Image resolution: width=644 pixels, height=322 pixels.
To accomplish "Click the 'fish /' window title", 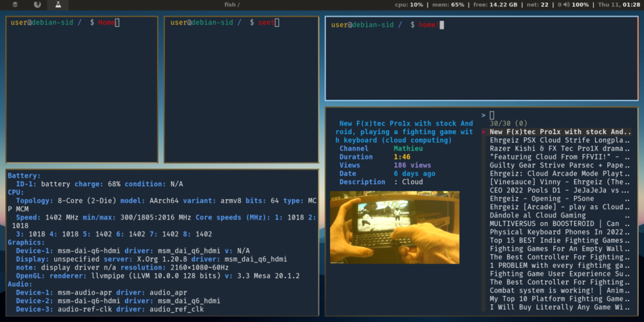I will [232, 5].
